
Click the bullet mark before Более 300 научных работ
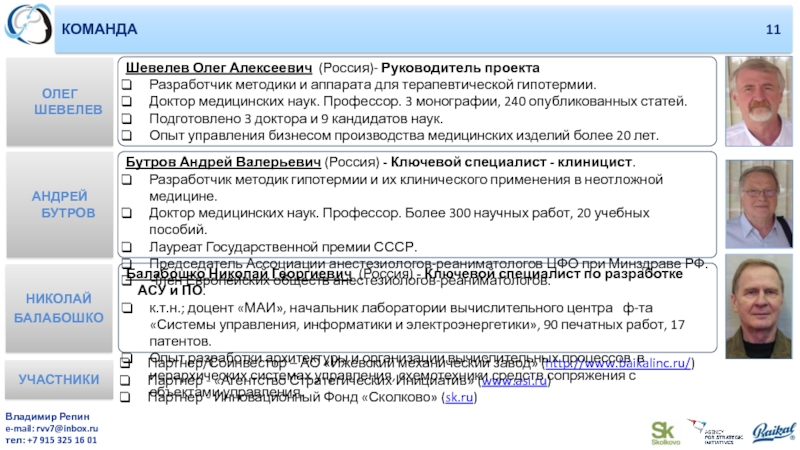pos(127,213)
